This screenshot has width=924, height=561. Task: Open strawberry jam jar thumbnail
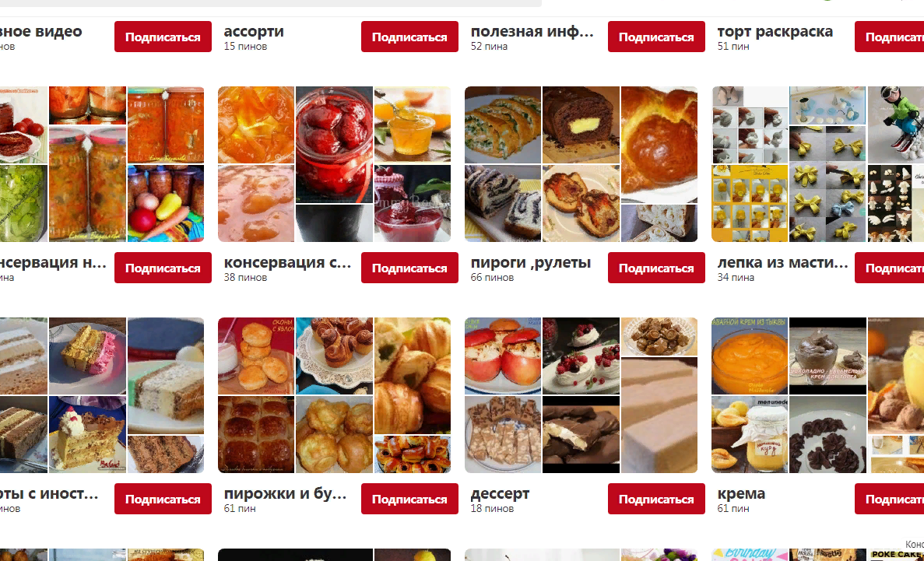pos(334,145)
